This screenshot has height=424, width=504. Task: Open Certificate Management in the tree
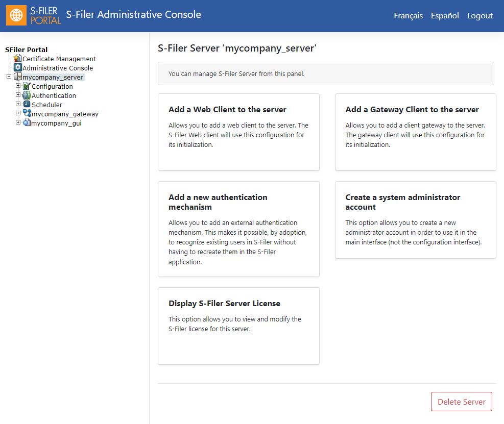pyautogui.click(x=59, y=59)
